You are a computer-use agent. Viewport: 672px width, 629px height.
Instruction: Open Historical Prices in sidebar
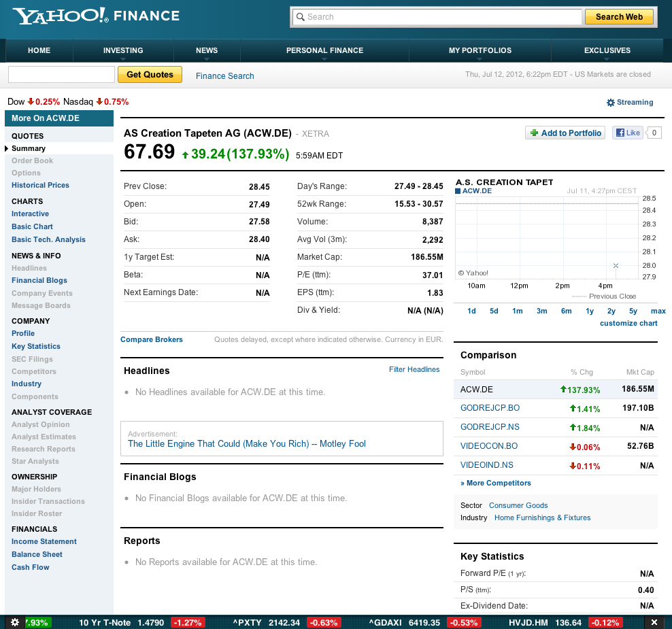pos(40,185)
